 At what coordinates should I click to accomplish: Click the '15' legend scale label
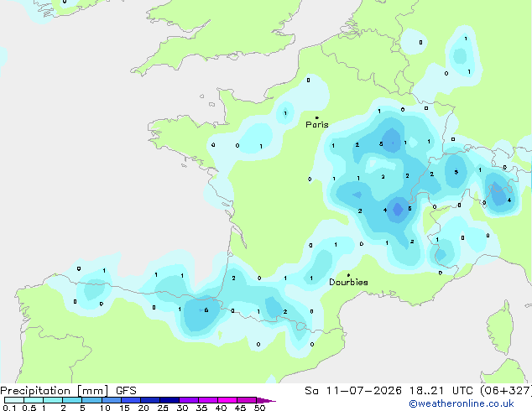point(124,408)
